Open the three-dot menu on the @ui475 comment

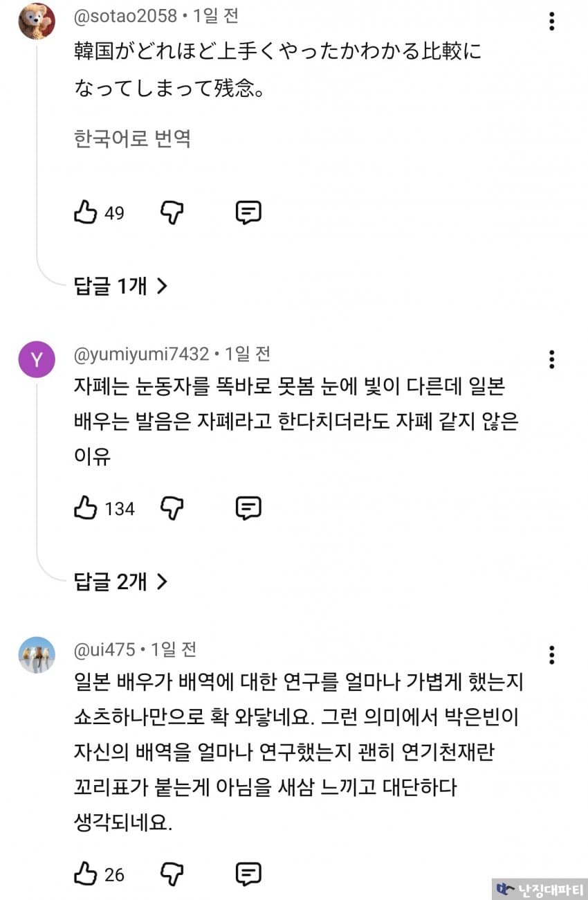[x=551, y=655]
